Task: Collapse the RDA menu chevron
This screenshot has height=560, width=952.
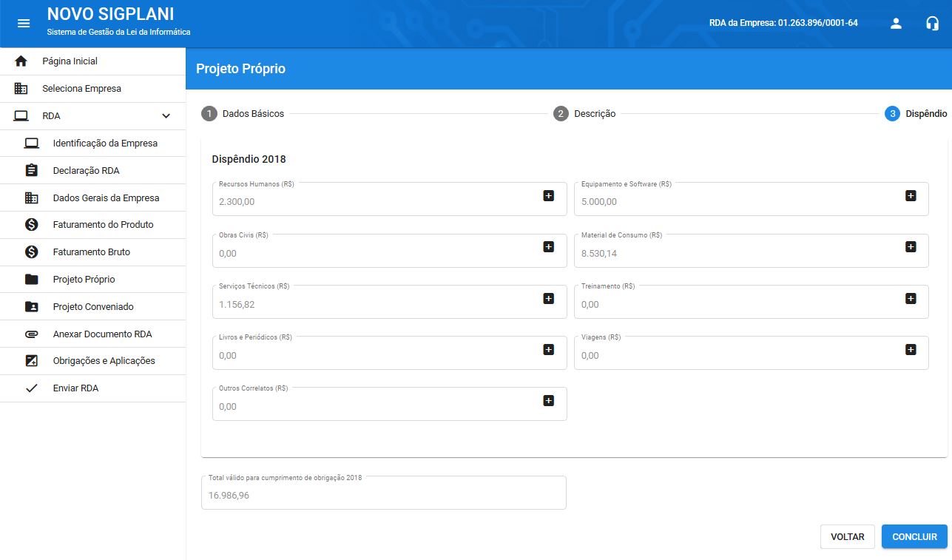Action: pyautogui.click(x=166, y=116)
